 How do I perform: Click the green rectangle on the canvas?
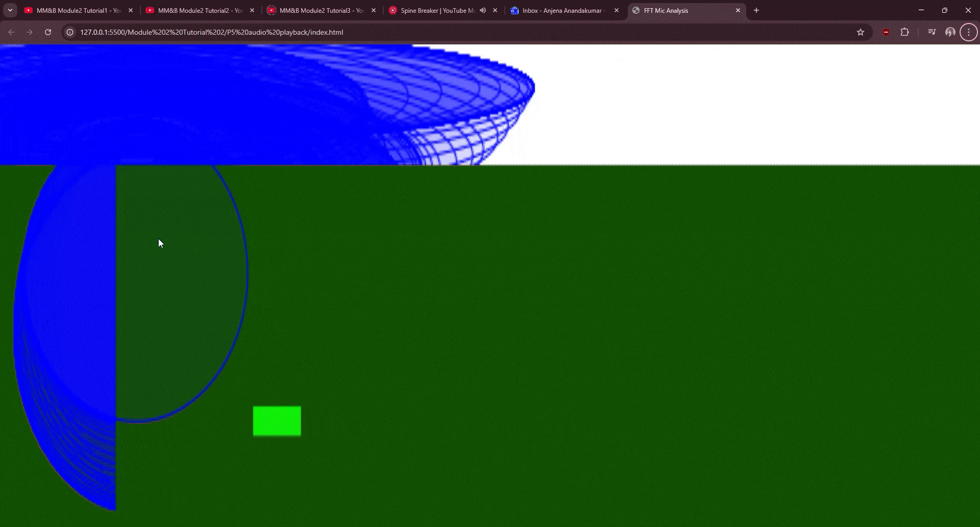pyautogui.click(x=276, y=420)
